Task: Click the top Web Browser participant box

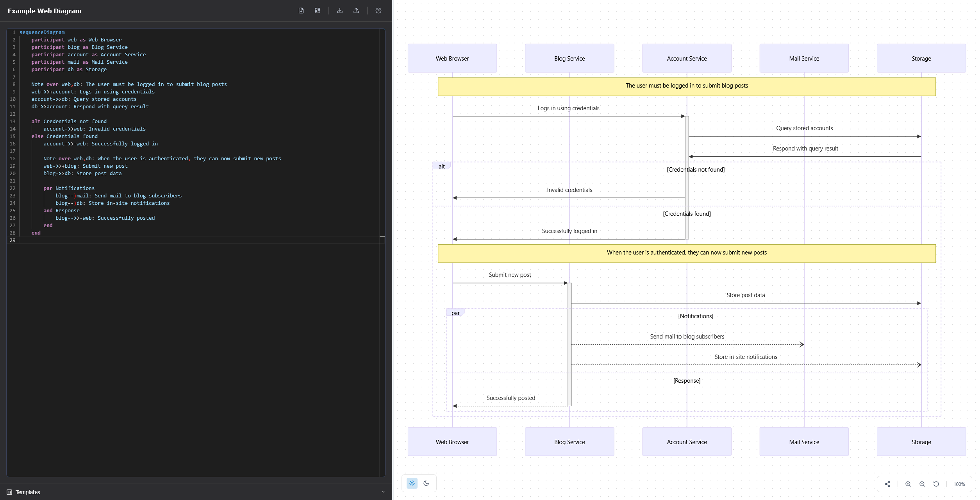Action: [452, 58]
